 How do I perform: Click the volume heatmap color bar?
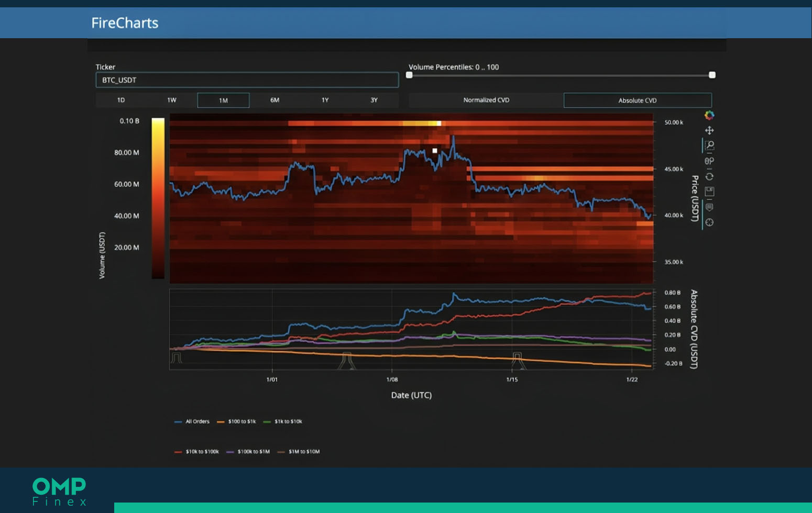(x=158, y=198)
